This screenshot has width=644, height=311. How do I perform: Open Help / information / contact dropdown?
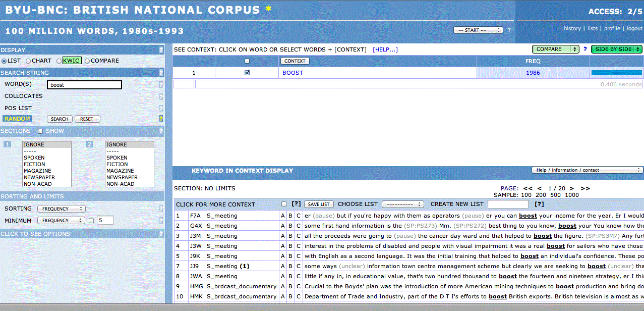point(587,170)
